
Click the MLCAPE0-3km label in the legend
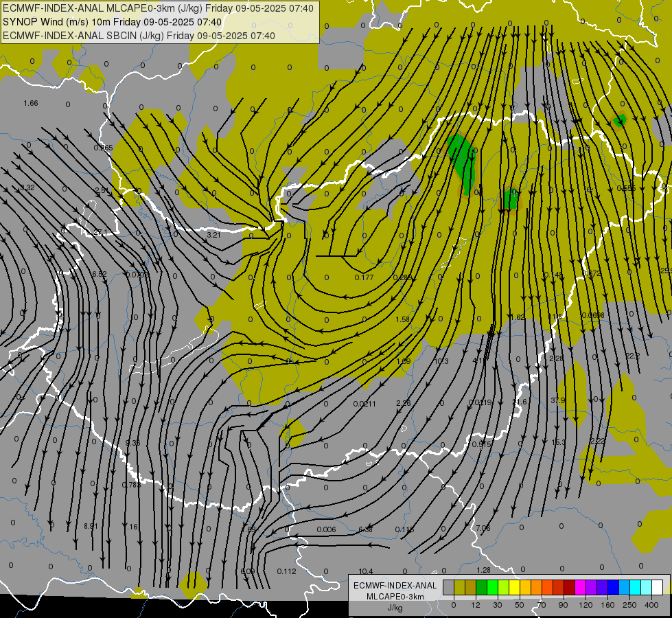[x=395, y=597]
